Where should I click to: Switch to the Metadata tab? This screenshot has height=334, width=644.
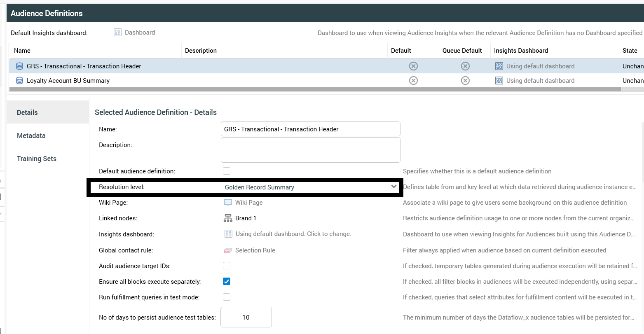(31, 135)
